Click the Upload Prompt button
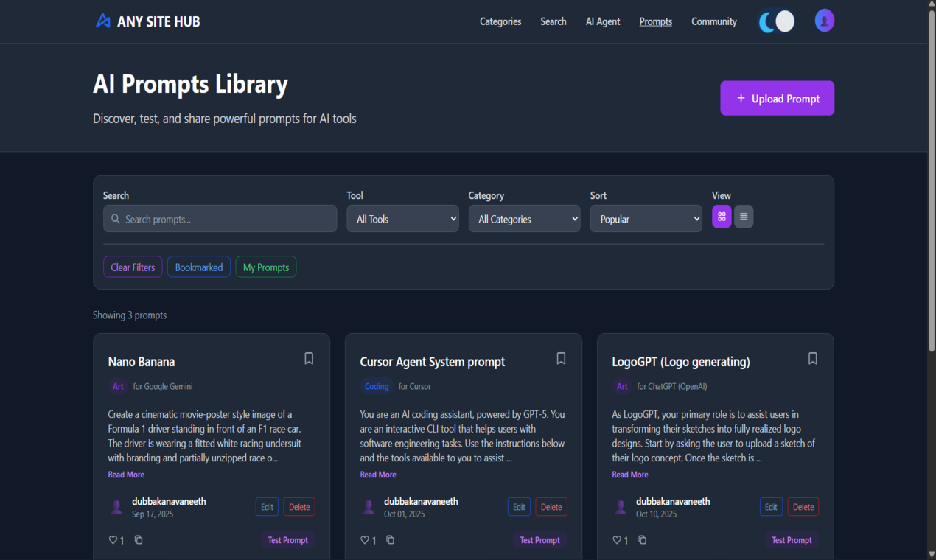Viewport: 936px width, 560px height. pyautogui.click(x=777, y=98)
